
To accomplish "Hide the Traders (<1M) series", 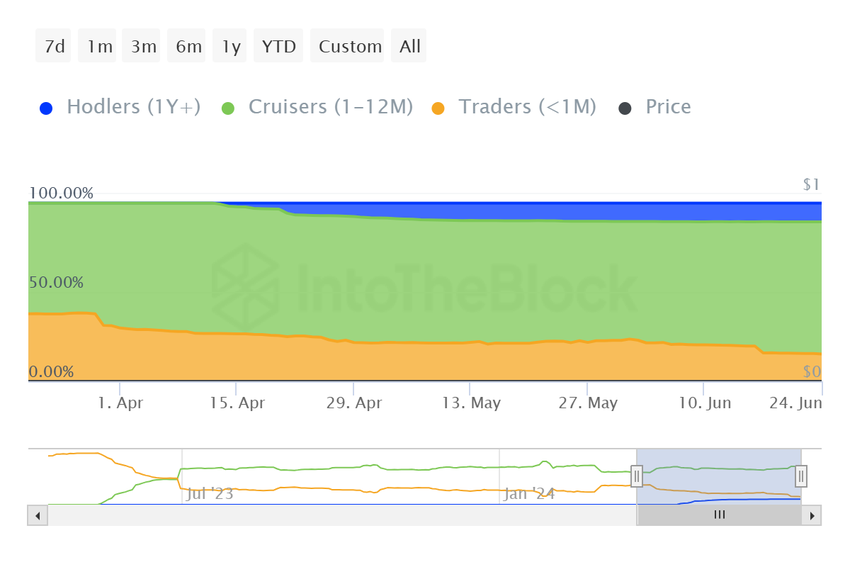I will tap(527, 107).
